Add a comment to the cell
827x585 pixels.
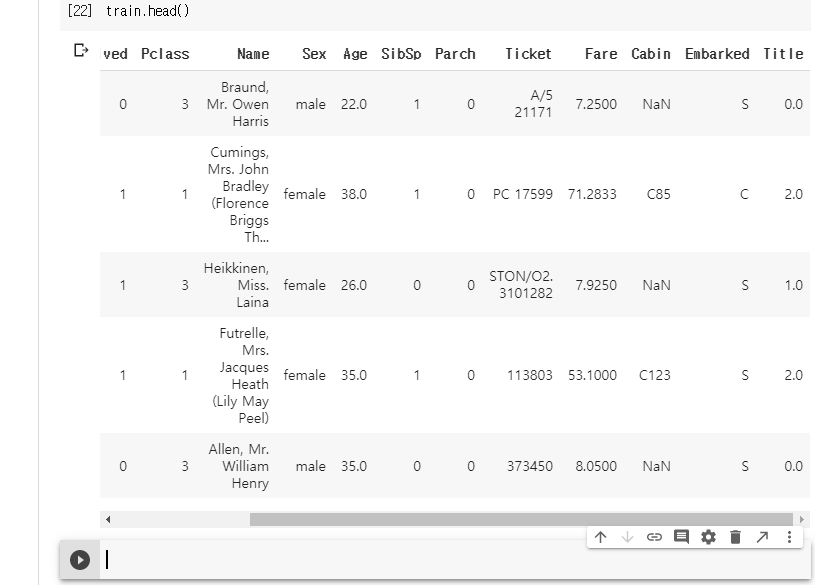pos(681,538)
